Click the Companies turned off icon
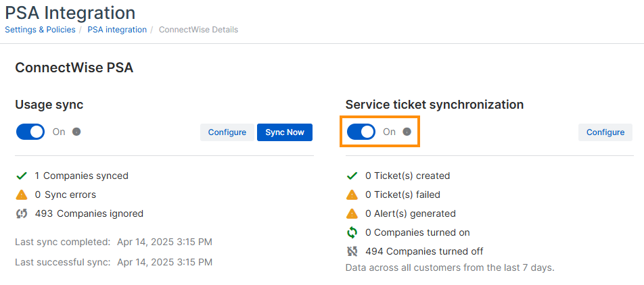The height and width of the screenshot is (285, 644). click(x=352, y=251)
